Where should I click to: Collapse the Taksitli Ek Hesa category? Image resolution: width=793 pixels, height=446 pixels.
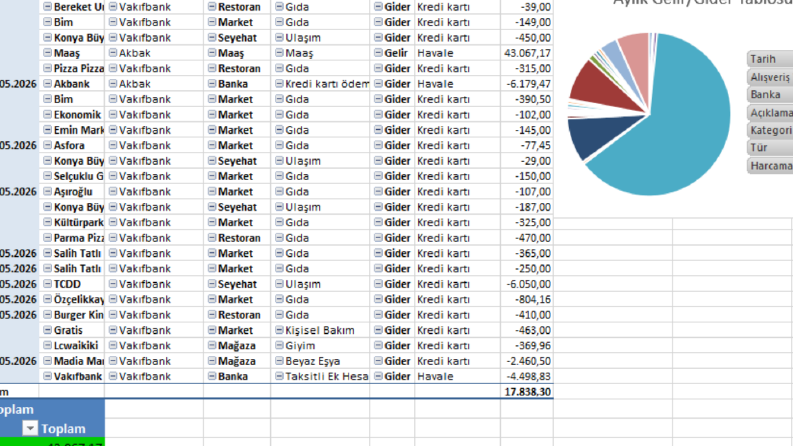tap(279, 377)
